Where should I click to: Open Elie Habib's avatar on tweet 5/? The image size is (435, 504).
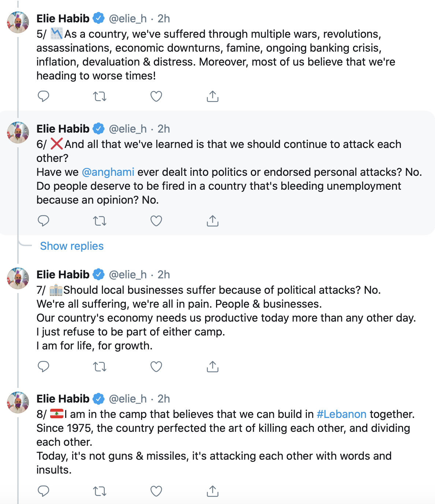tap(18, 22)
